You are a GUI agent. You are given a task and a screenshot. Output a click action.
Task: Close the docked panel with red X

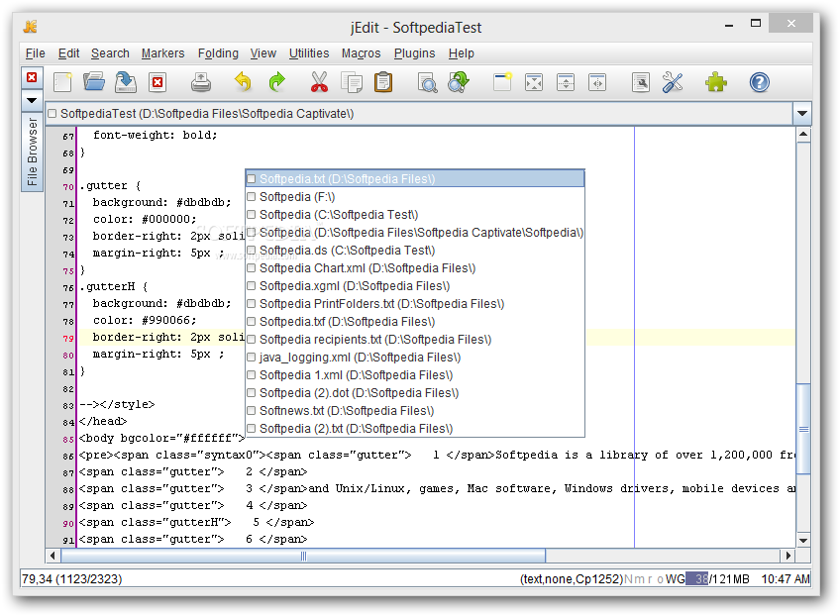32,77
